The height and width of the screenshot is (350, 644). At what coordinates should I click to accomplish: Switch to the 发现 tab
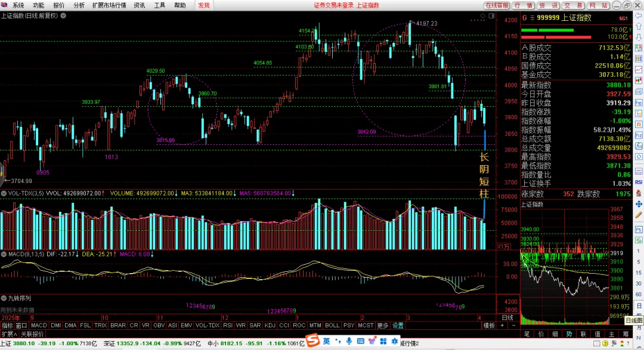click(204, 5)
